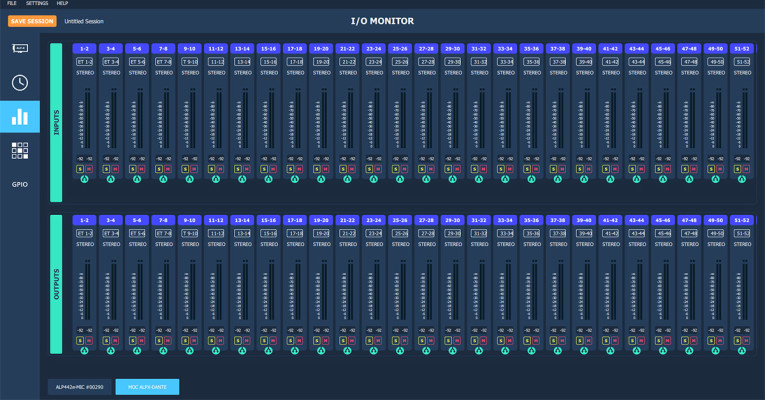Open the clock settings sidebar icon
This screenshot has width=765, height=400.
coord(19,83)
